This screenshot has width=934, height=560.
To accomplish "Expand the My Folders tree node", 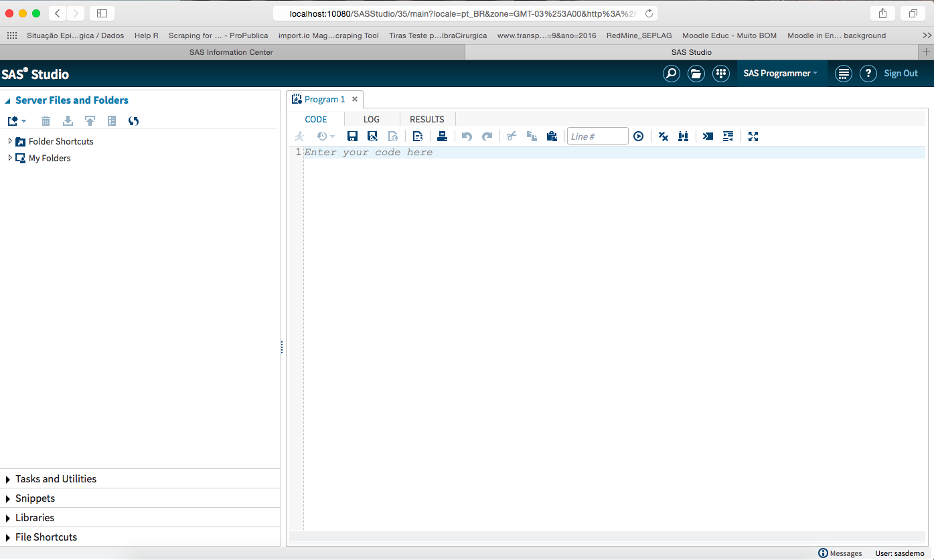I will tap(10, 158).
